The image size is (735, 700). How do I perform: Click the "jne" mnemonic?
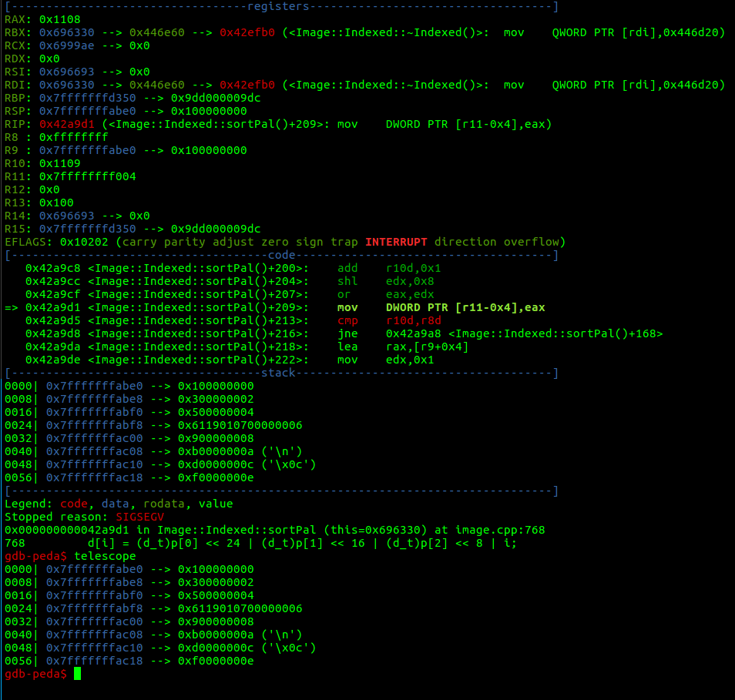pos(347,334)
